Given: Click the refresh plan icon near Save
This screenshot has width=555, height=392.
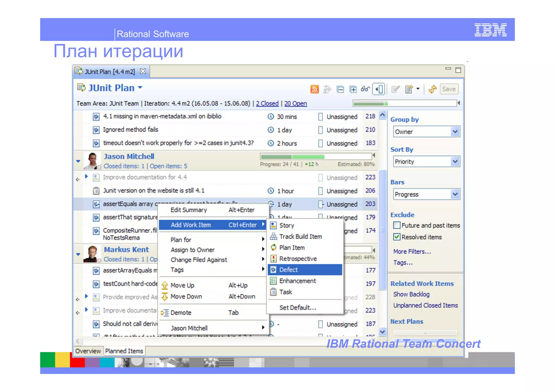Looking at the screenshot, I should (x=433, y=89).
